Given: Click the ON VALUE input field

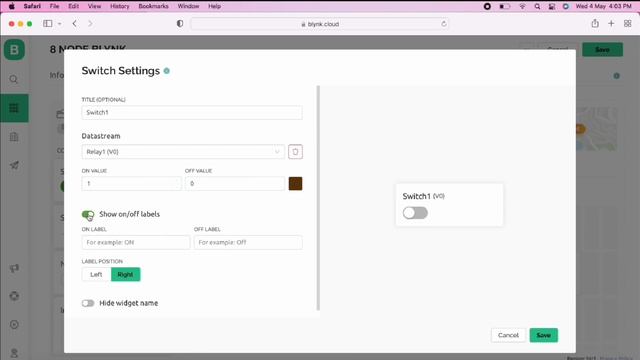Looking at the screenshot, I should [x=131, y=184].
